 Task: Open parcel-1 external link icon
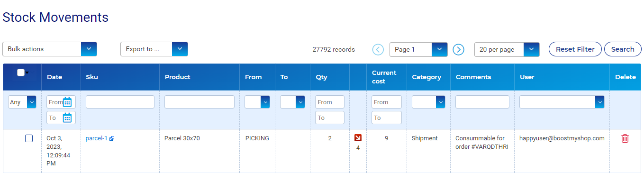(x=112, y=139)
